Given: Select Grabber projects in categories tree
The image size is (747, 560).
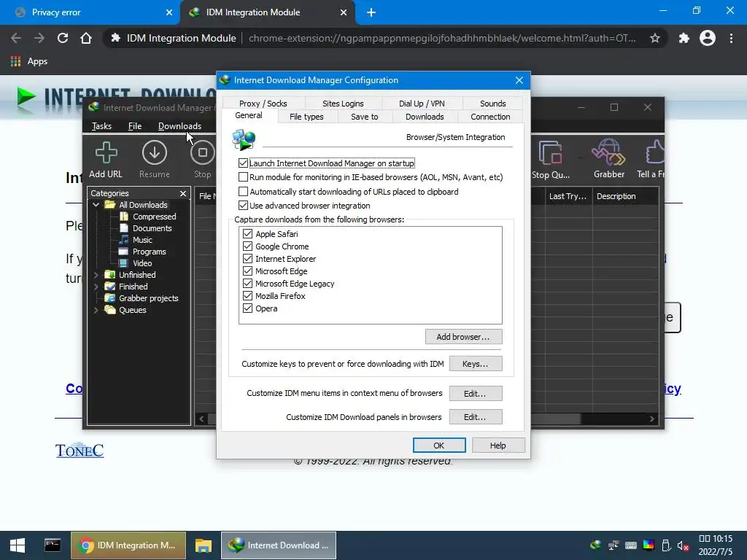Looking at the screenshot, I should pos(148,298).
